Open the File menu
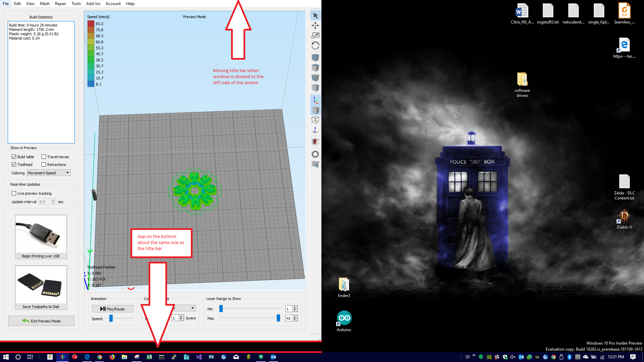Screen dimensions: 644x362 click(x=6, y=4)
